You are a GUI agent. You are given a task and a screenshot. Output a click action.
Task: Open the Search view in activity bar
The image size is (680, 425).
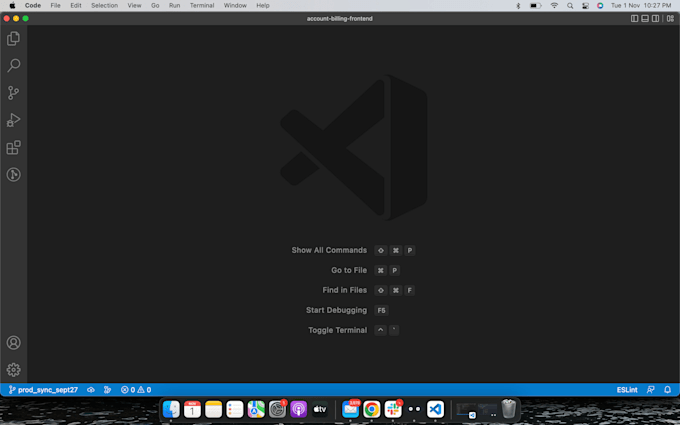[x=14, y=65]
